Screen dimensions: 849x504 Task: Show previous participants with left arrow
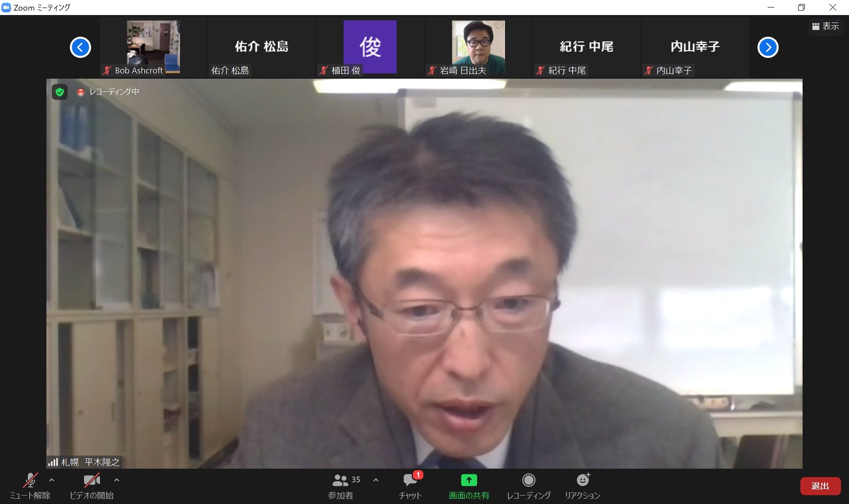[80, 47]
